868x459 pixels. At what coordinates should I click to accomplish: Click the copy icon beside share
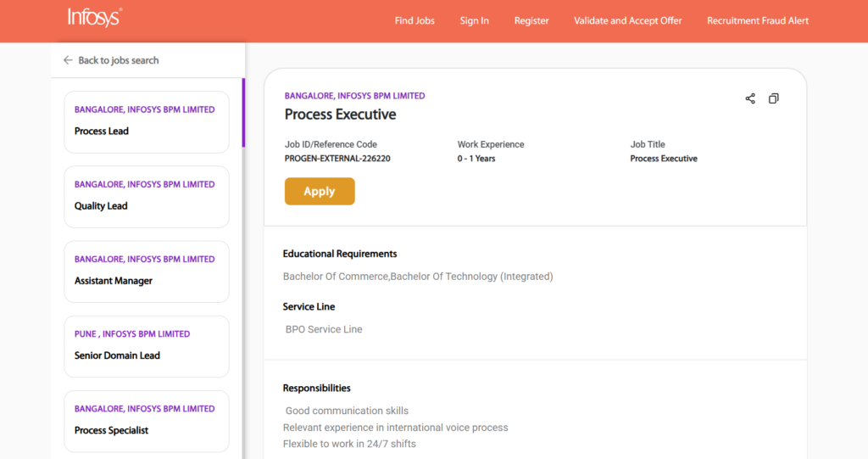773,98
